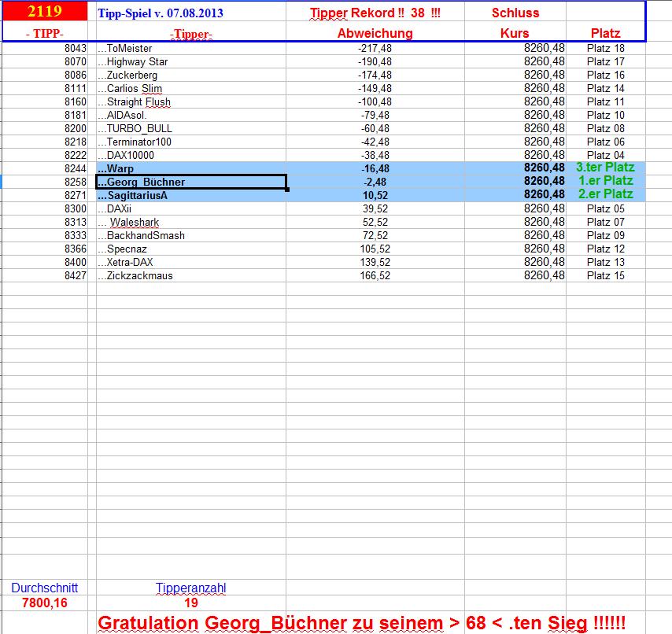Select the Abweichung column header

375,34
